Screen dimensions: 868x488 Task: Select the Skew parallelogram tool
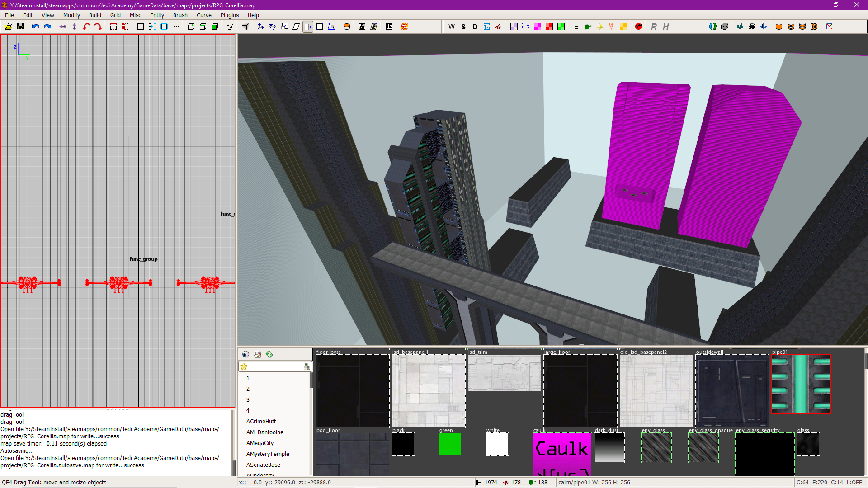click(x=296, y=27)
